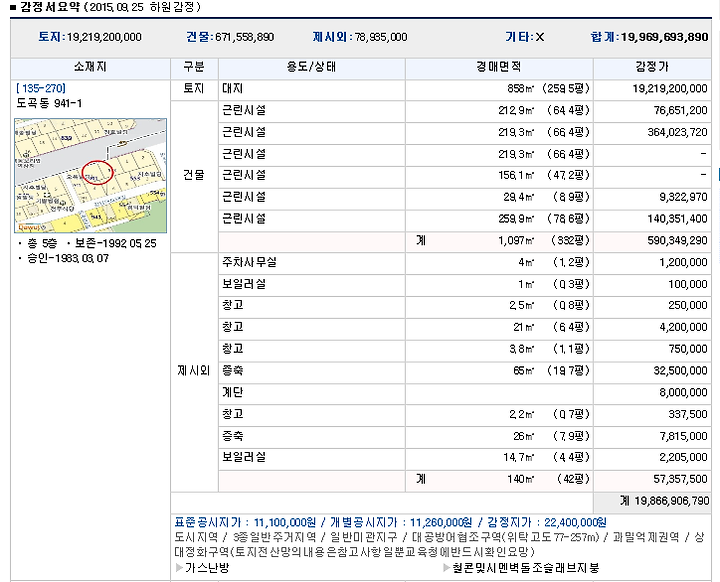Click the 감정가 column header

point(652,67)
